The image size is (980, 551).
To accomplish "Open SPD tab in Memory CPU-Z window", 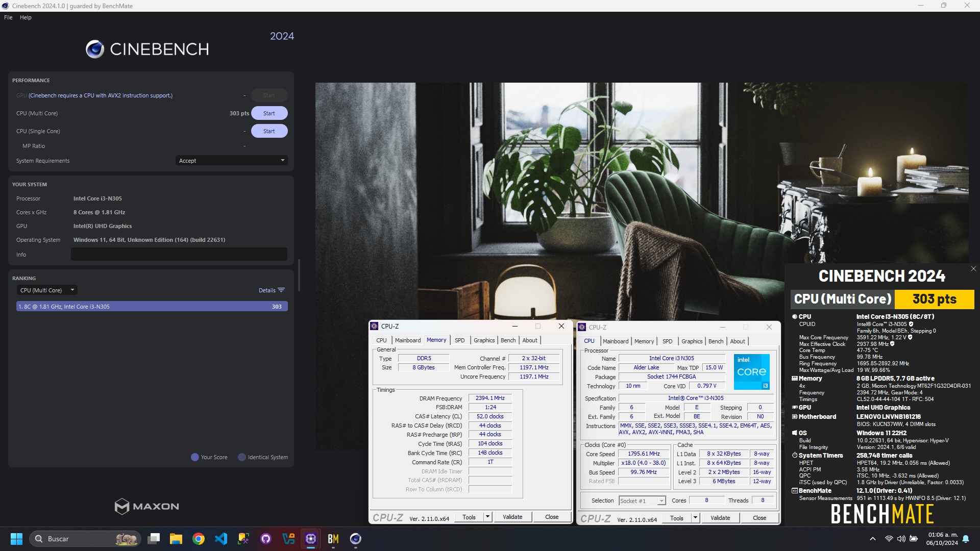I will click(x=459, y=340).
